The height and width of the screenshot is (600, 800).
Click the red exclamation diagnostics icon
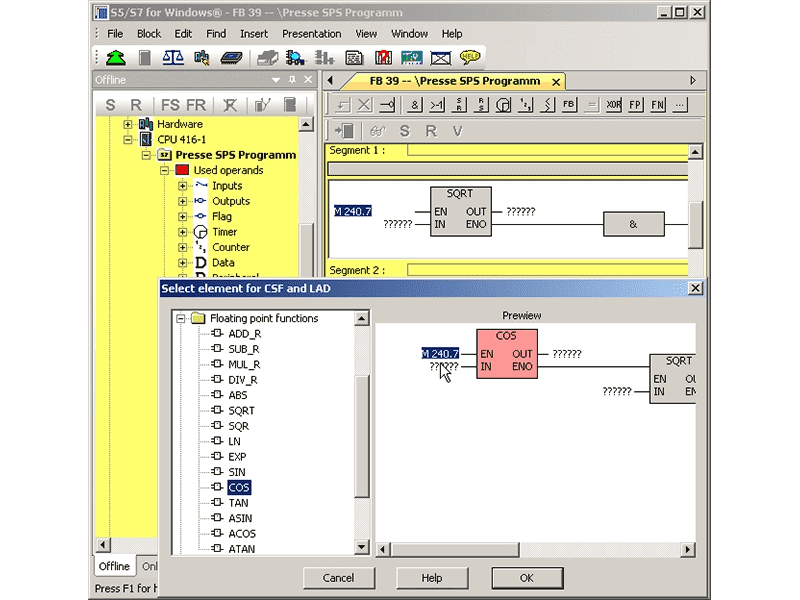(383, 58)
